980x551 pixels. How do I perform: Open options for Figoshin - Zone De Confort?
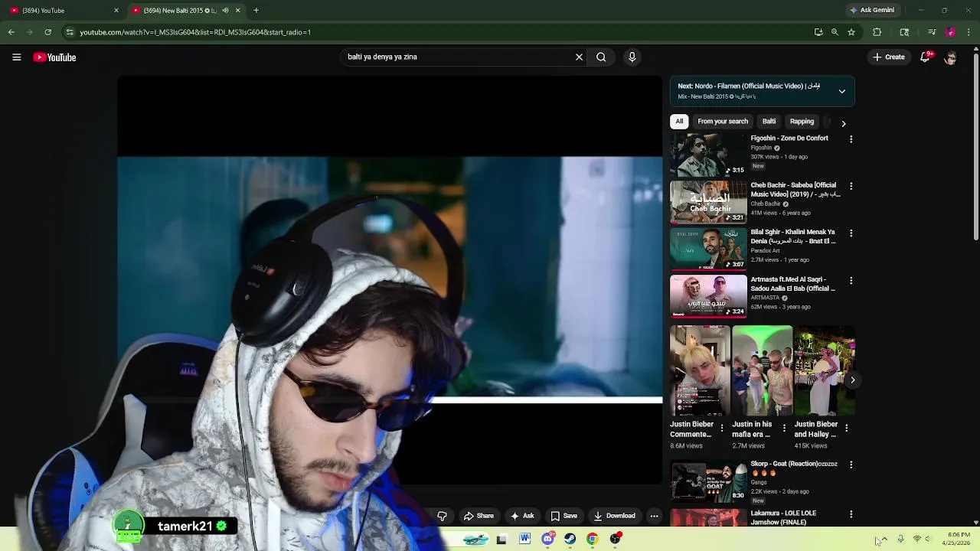click(x=851, y=139)
